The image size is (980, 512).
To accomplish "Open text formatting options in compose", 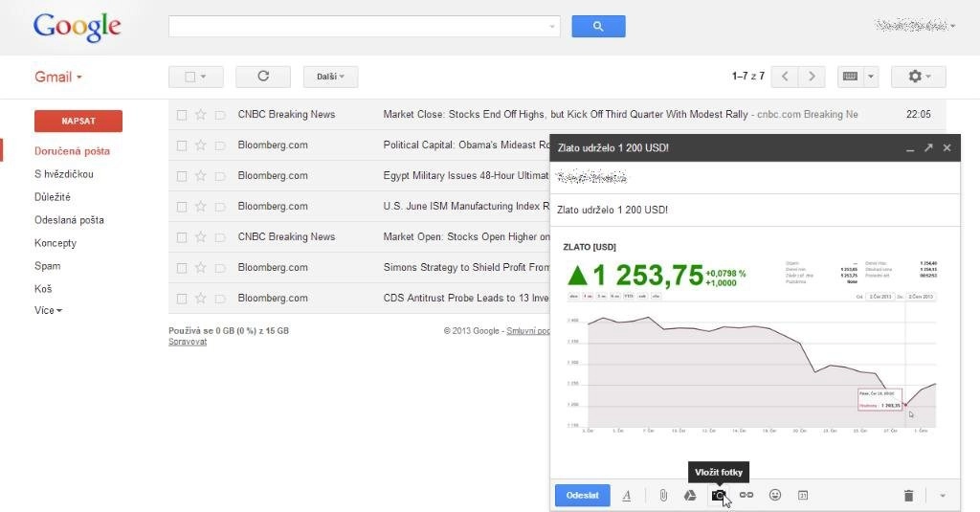I will click(627, 495).
